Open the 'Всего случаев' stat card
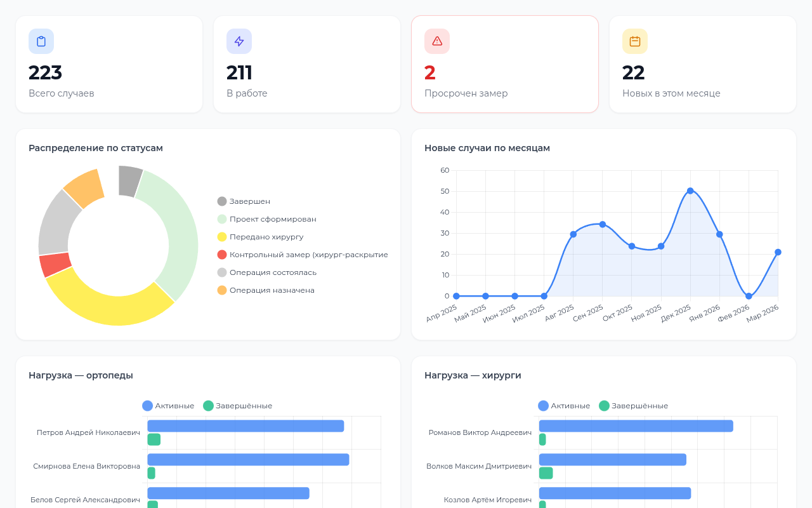812x508 pixels. (109, 64)
